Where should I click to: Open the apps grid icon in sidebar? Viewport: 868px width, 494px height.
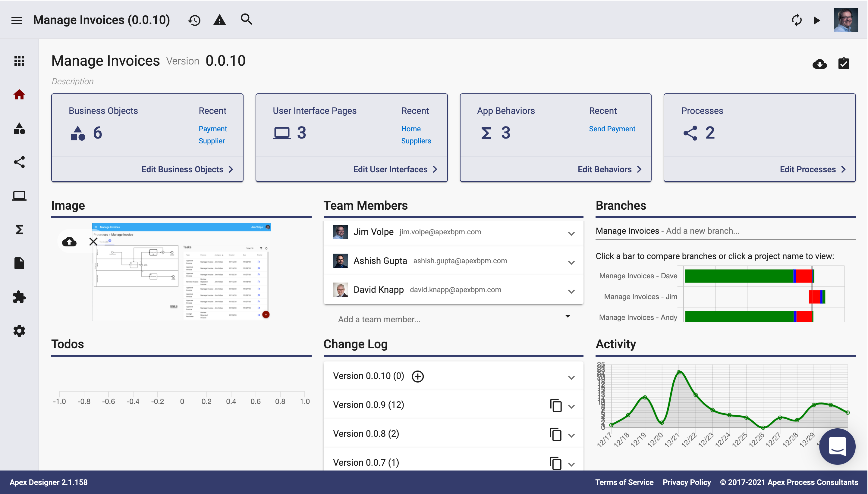click(x=19, y=61)
